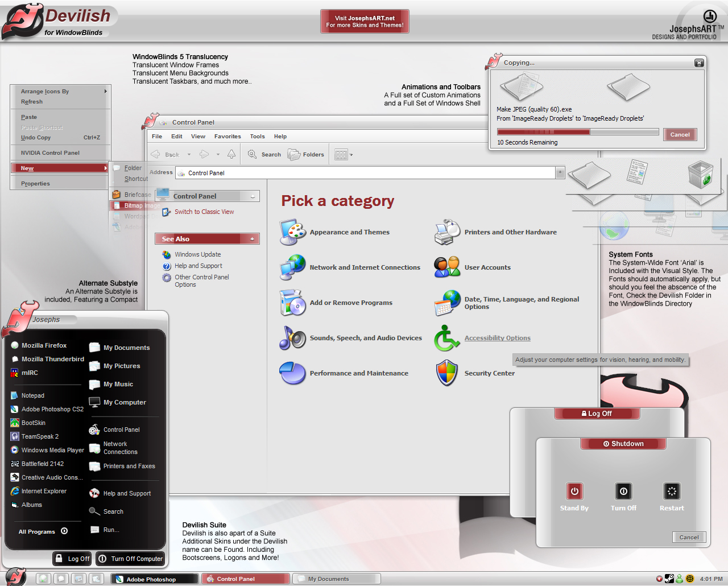Expand the Forward button history arrow

(x=218, y=154)
